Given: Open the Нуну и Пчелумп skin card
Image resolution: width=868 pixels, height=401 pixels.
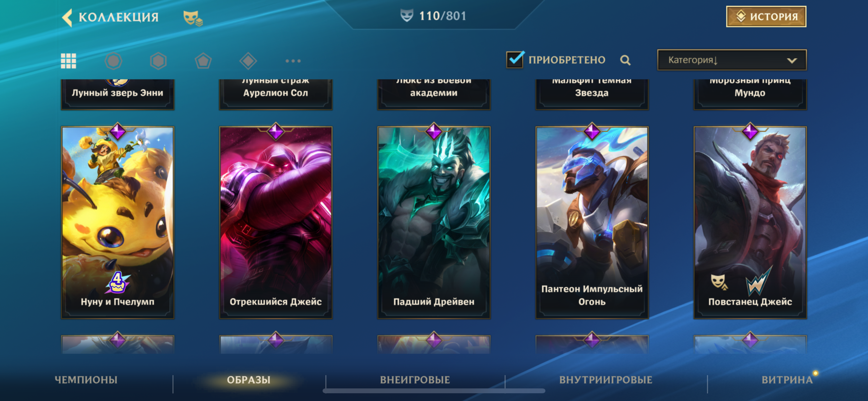Looking at the screenshot, I should point(118,222).
